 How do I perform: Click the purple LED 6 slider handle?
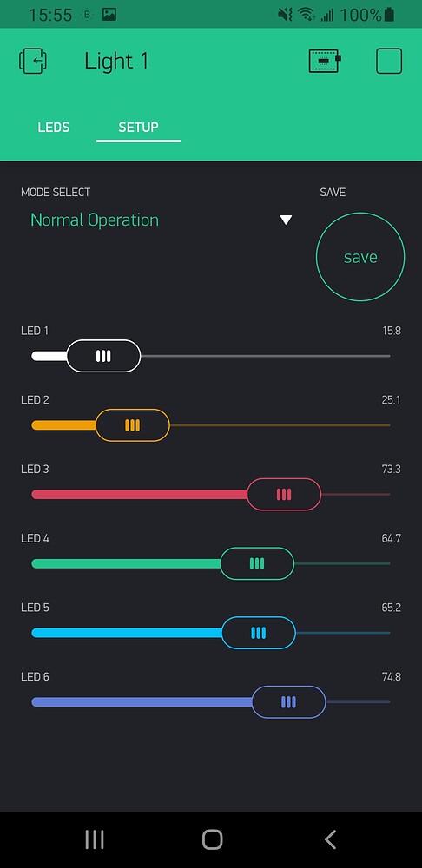point(288,702)
